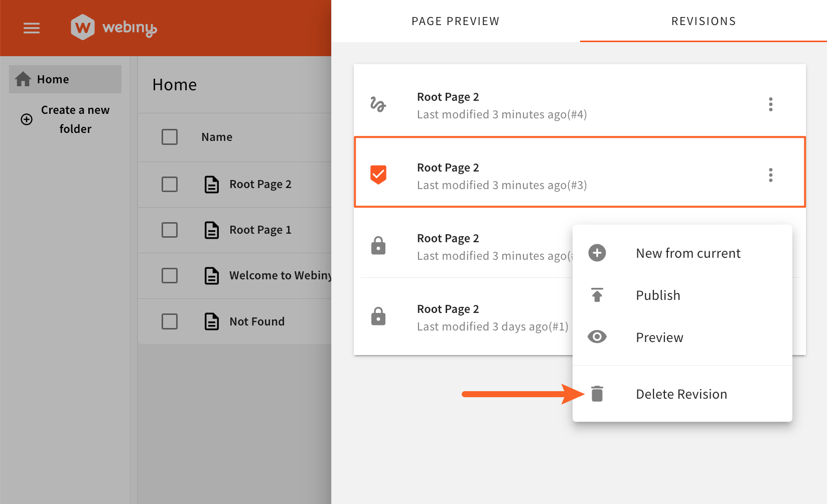The height and width of the screenshot is (504, 827).
Task: Click the lock icon on revision #1
Action: click(378, 316)
